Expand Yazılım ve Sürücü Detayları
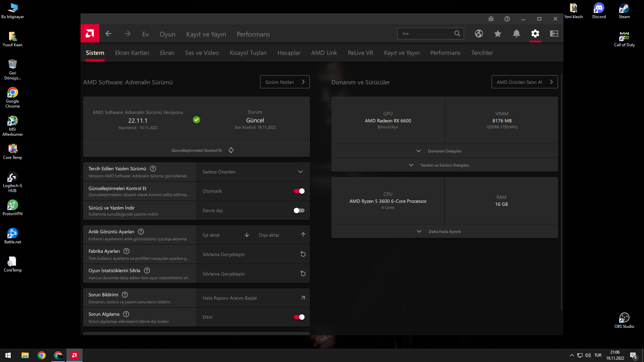The image size is (644, 362). (444, 165)
